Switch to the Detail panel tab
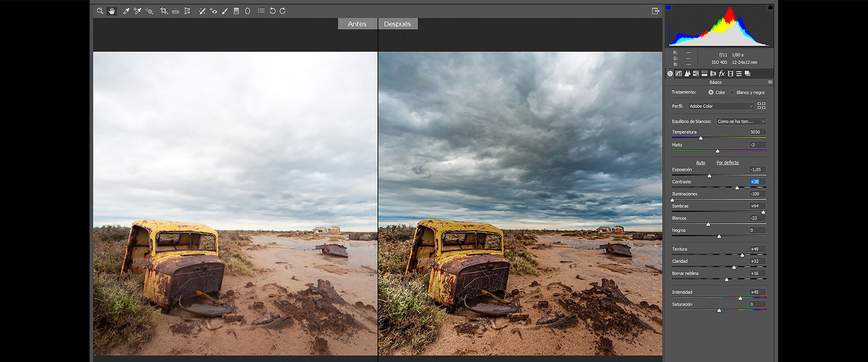Viewport: 868px width, 362px height. click(687, 73)
